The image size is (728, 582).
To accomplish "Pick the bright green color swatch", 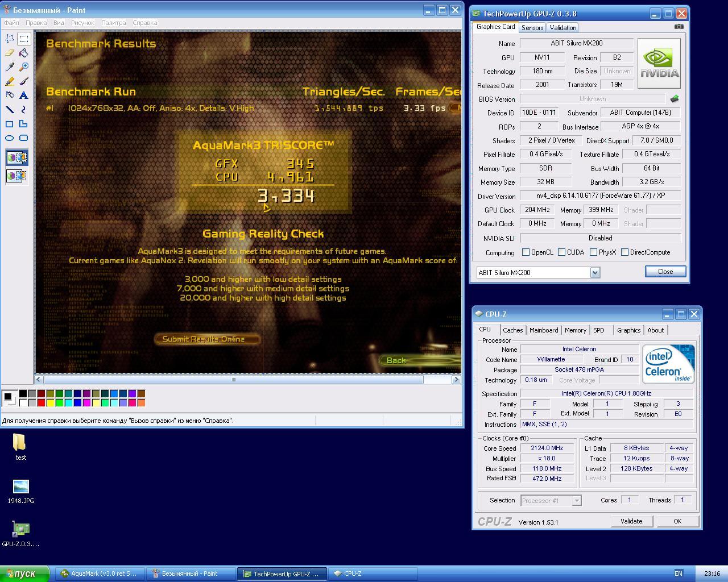I will click(59, 403).
